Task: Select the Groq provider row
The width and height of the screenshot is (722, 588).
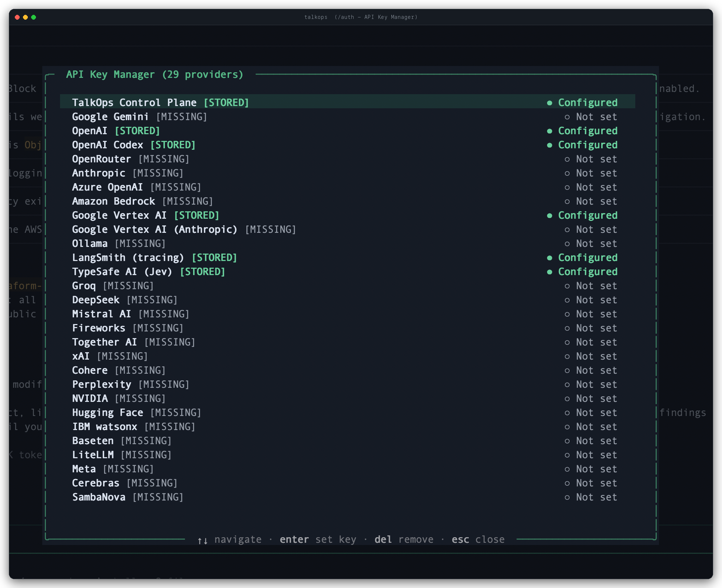Action: pos(347,285)
